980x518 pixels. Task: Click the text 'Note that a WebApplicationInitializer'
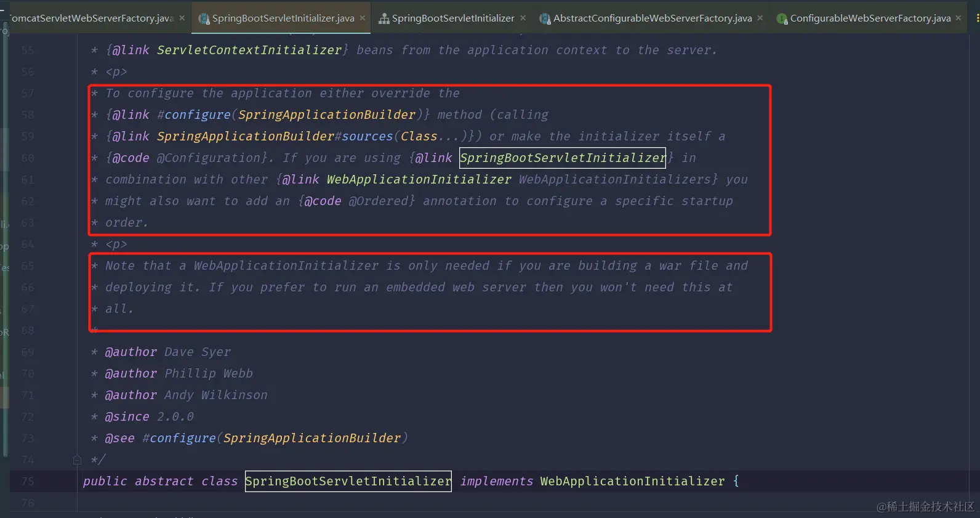pyautogui.click(x=242, y=265)
